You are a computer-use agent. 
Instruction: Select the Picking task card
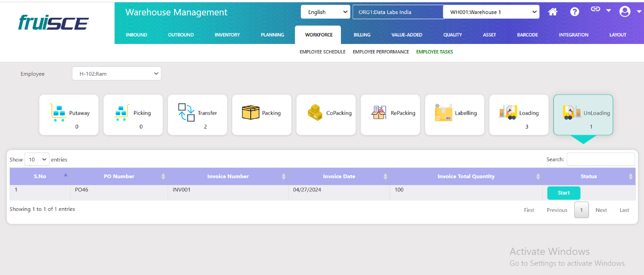click(133, 115)
